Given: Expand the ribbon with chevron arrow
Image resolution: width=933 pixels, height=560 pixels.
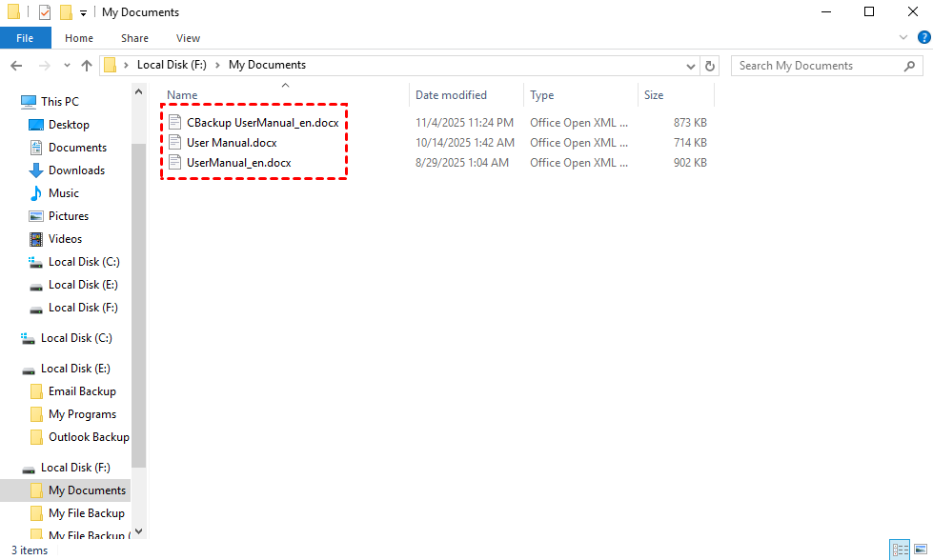Looking at the screenshot, I should point(904,38).
